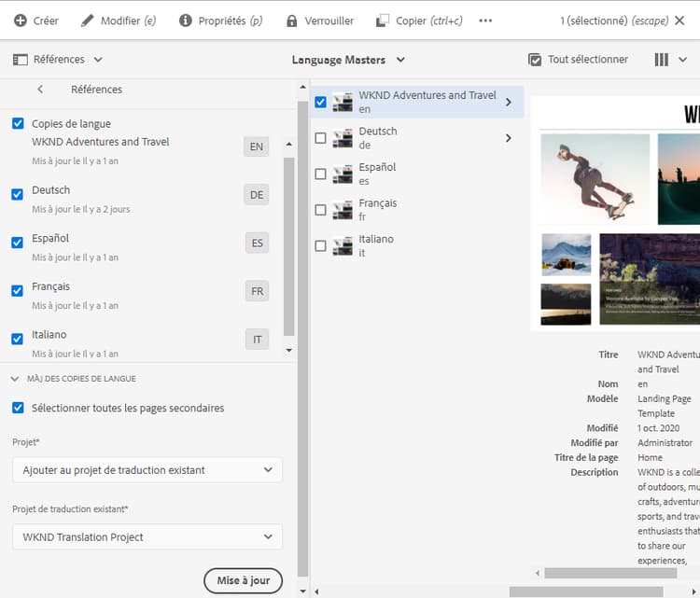
Task: Toggle Copies de langue checkbox
Action: [x=18, y=123]
